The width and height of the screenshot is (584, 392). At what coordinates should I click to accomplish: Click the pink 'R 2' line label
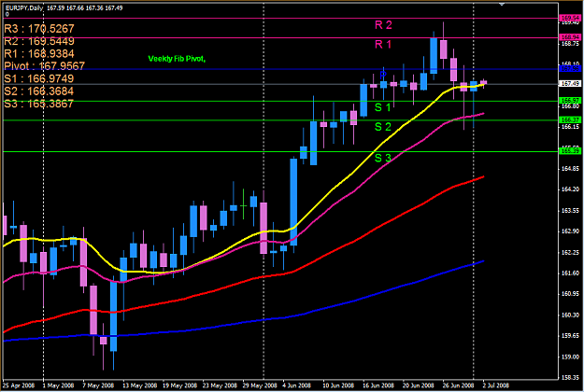pos(383,25)
